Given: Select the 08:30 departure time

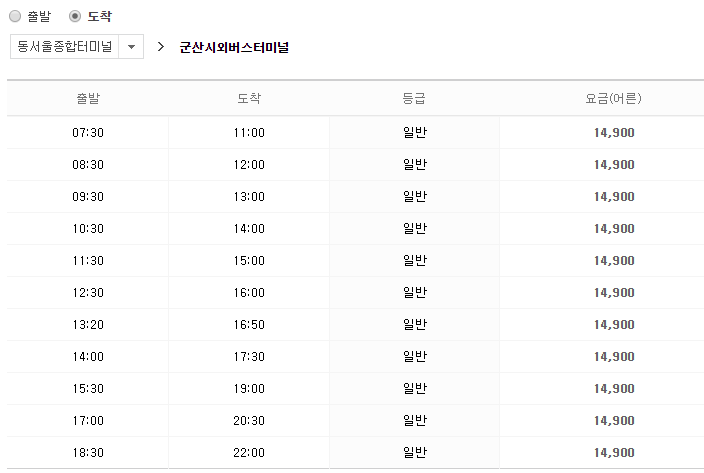Looking at the screenshot, I should [88, 165].
